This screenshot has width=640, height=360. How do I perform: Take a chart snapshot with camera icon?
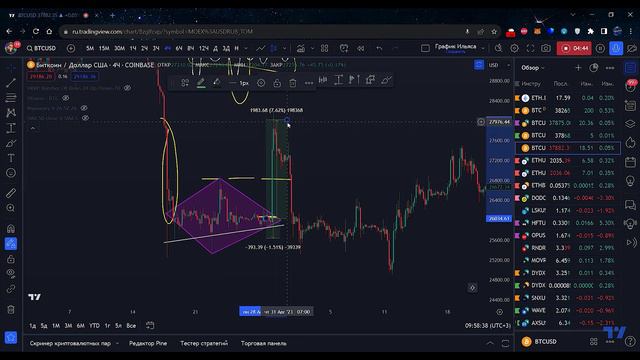pos(546,48)
